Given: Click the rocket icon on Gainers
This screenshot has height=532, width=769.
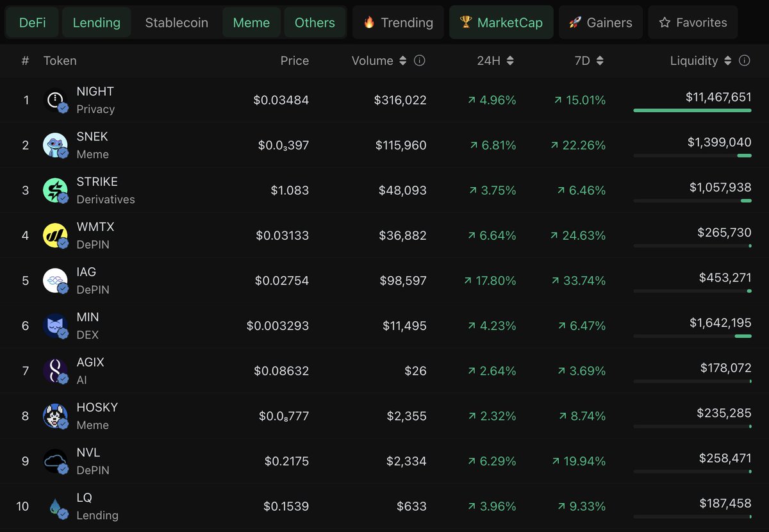Looking at the screenshot, I should pyautogui.click(x=575, y=22).
